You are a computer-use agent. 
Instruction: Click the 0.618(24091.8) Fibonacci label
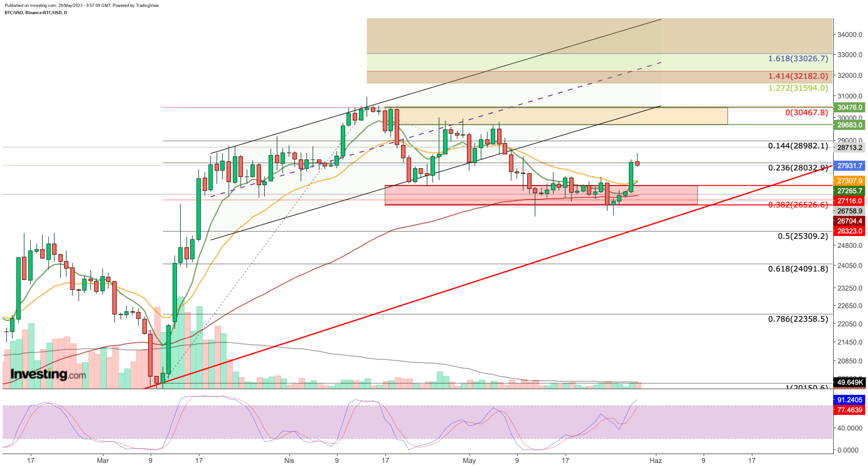point(797,269)
